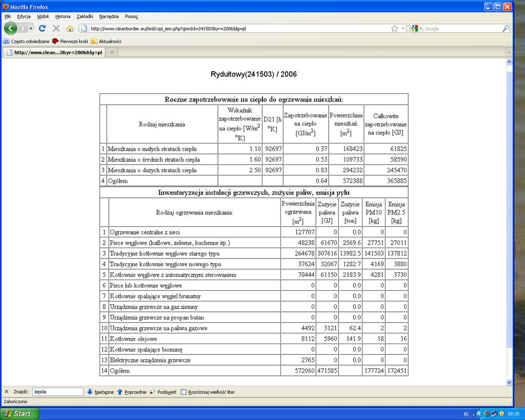
Task: Go back with the green Back arrow
Action: click(10, 29)
